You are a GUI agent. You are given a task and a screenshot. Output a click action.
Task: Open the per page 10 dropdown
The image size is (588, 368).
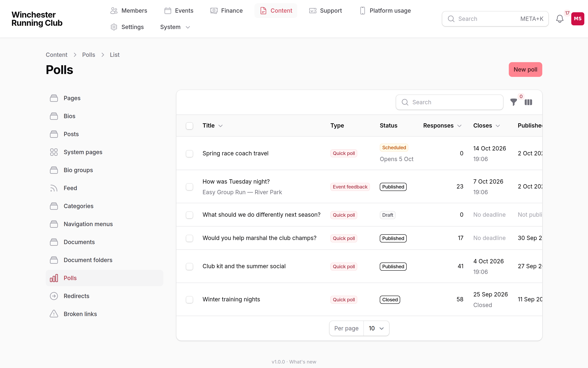(376, 328)
